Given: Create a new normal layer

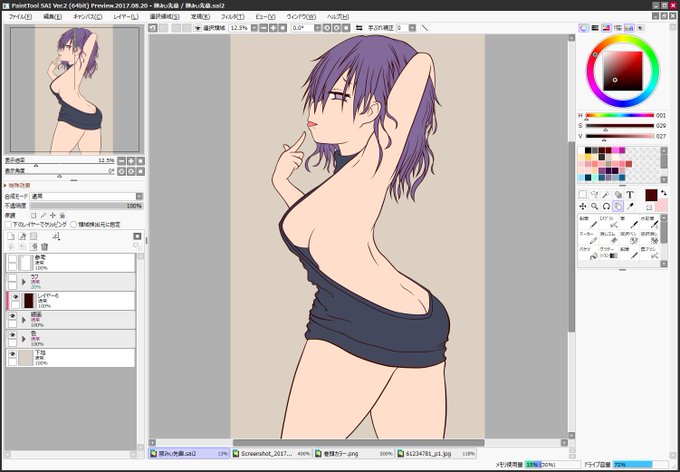Looking at the screenshot, I should (x=11, y=236).
